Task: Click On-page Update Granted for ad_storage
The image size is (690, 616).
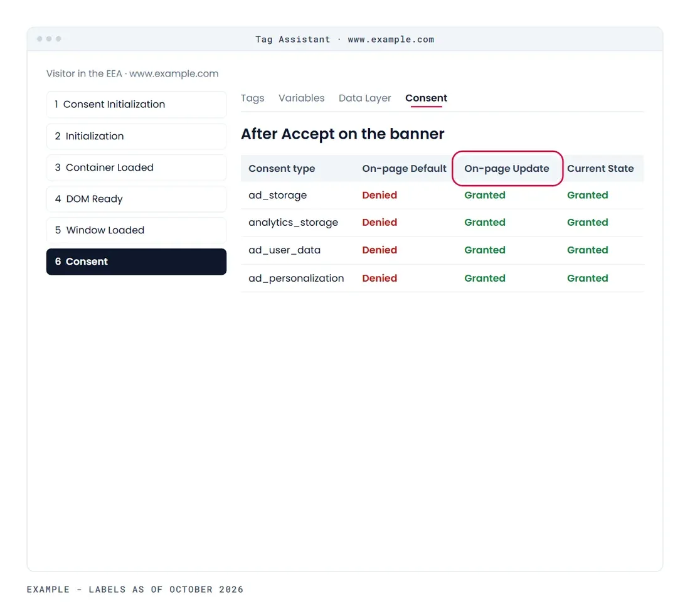Action: tap(484, 195)
